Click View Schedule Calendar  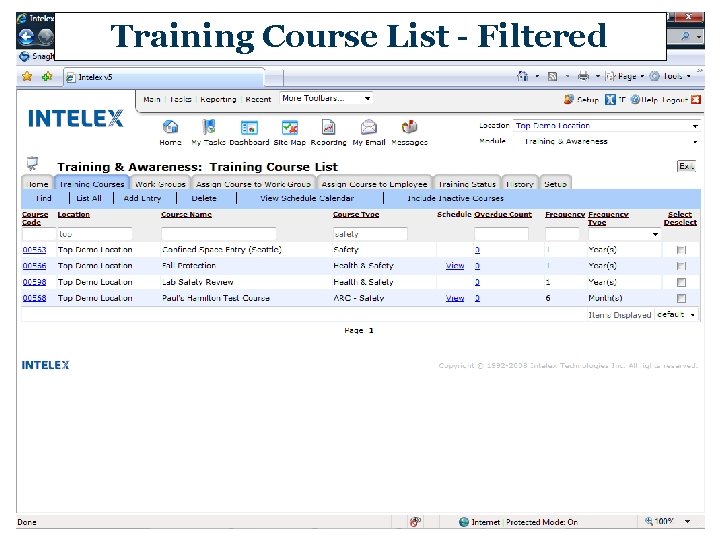(307, 198)
